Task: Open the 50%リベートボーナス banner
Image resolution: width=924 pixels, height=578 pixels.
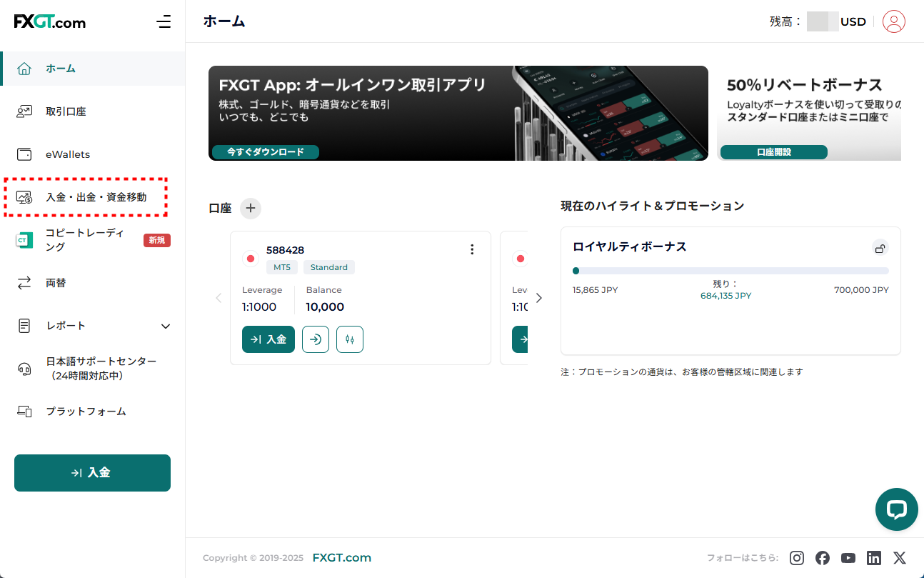Action: coord(809,113)
